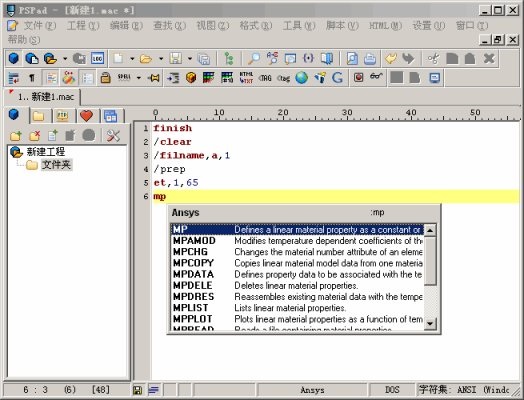Select MPCOPY in the autocomplete list
Viewport: 524px width, 400px height.
coord(297,263)
